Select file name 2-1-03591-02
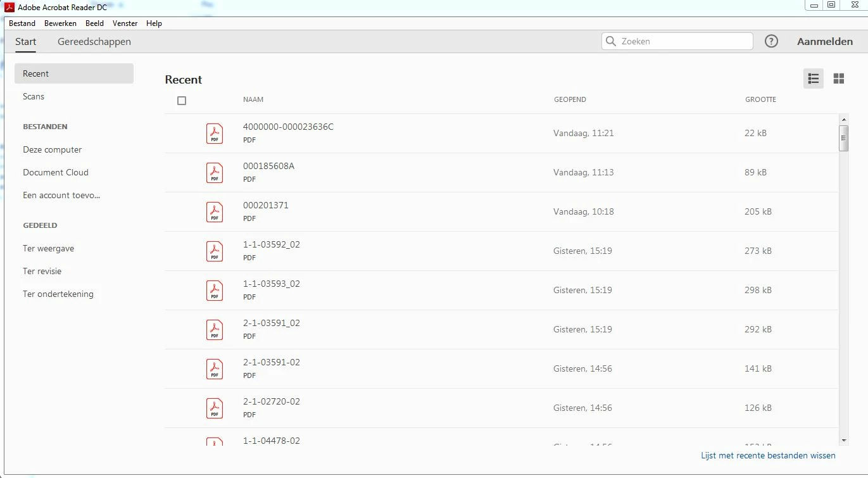 272,362
